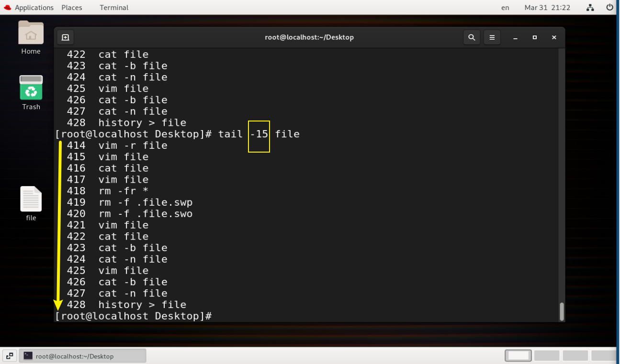
Task: Switch to the third workspace in pager
Action: (575, 356)
